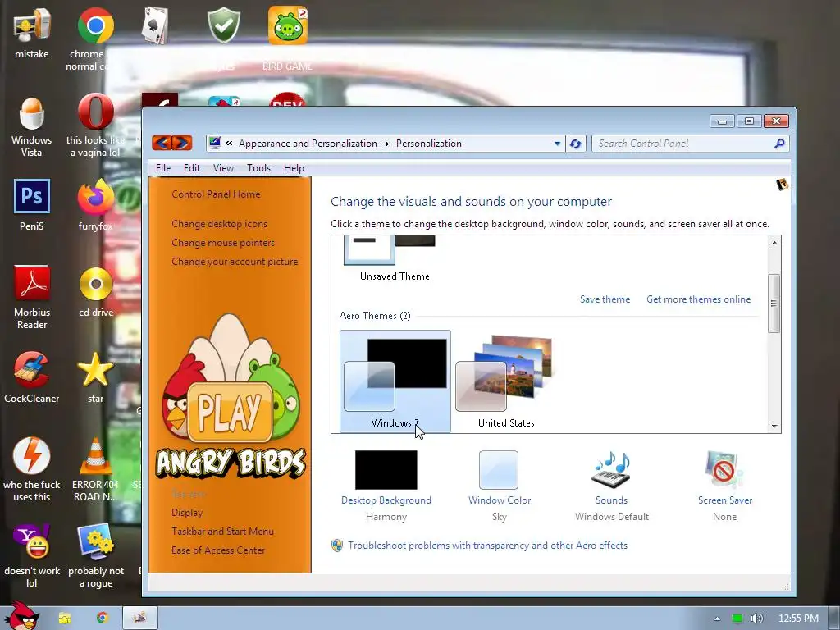This screenshot has height=630, width=840.
Task: Open the folder icon on the taskbar
Action: (65, 619)
